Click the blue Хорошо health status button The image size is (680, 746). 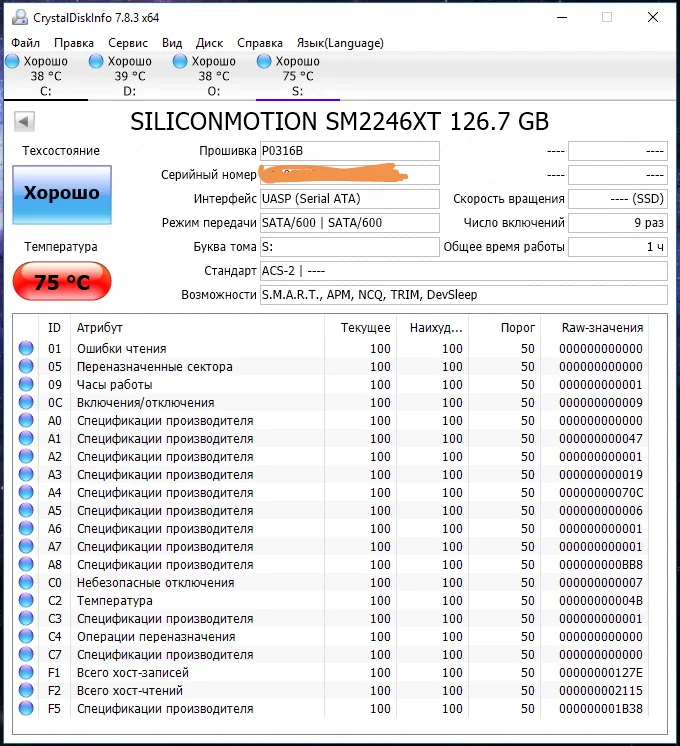tap(62, 195)
